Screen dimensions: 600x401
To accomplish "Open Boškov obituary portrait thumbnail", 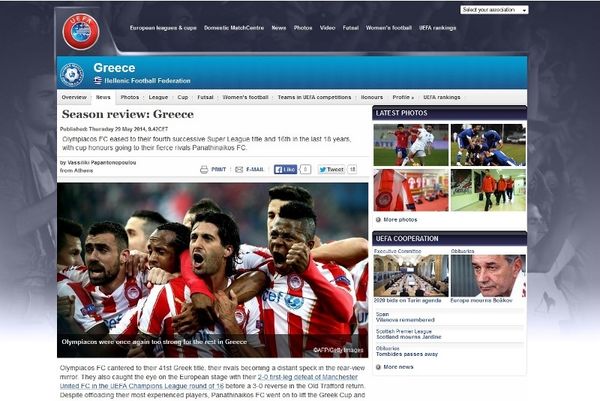I will (488, 276).
